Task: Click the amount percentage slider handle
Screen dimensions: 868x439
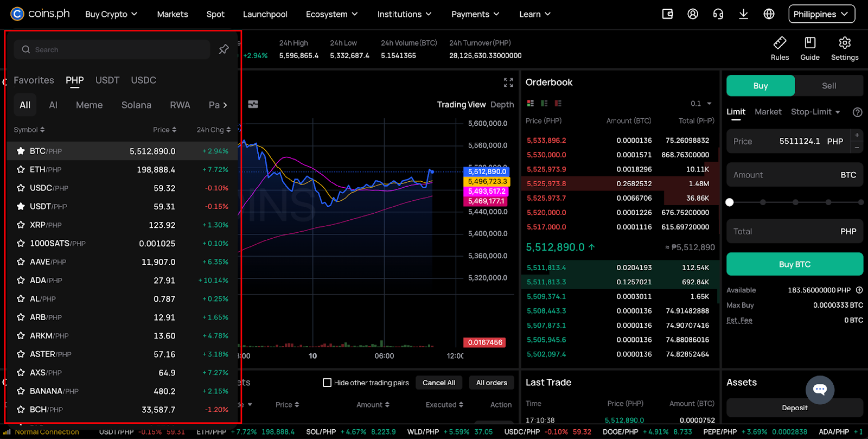Action: click(730, 202)
